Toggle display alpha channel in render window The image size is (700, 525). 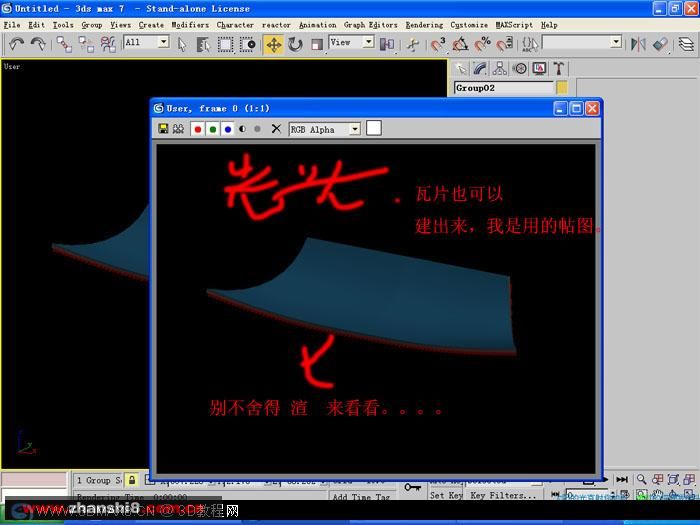pos(242,129)
